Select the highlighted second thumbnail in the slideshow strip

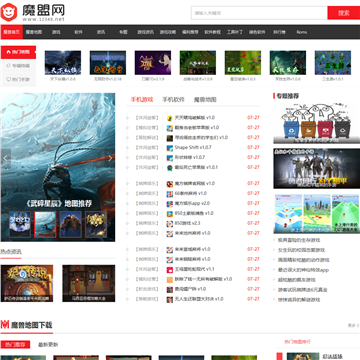coord(45,224)
